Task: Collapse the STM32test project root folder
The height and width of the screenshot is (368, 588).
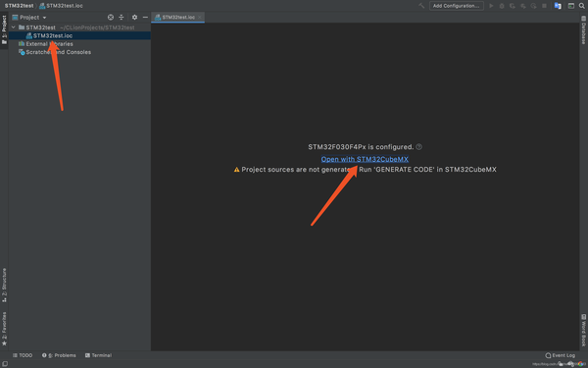Action: click(x=14, y=27)
